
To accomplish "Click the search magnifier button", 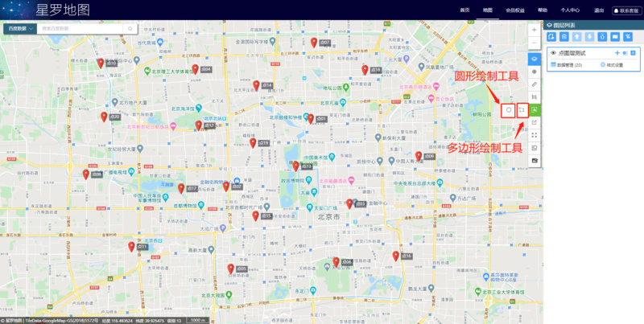I will pyautogui.click(x=130, y=29).
